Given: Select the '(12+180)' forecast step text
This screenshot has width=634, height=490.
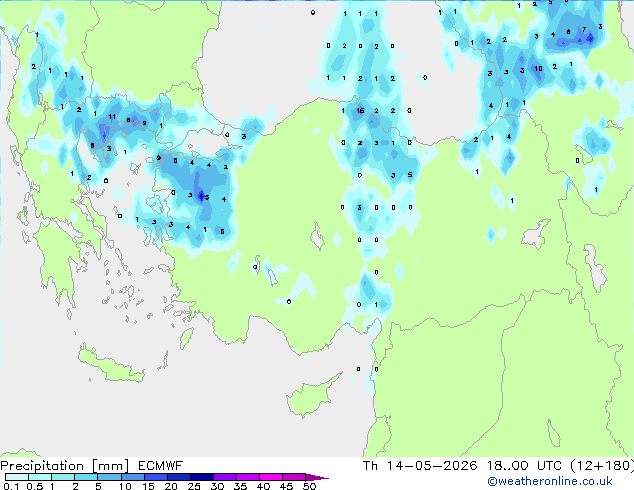Looking at the screenshot, I should (602, 466).
